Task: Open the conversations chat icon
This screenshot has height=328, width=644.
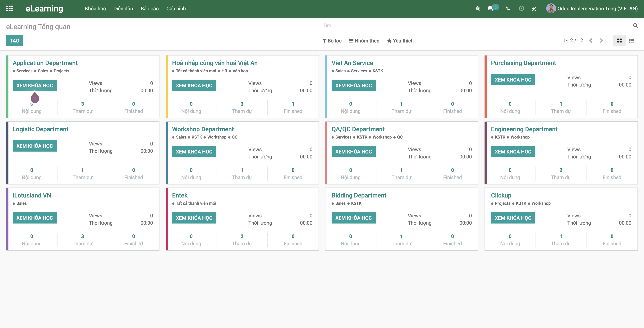Action: tap(490, 8)
